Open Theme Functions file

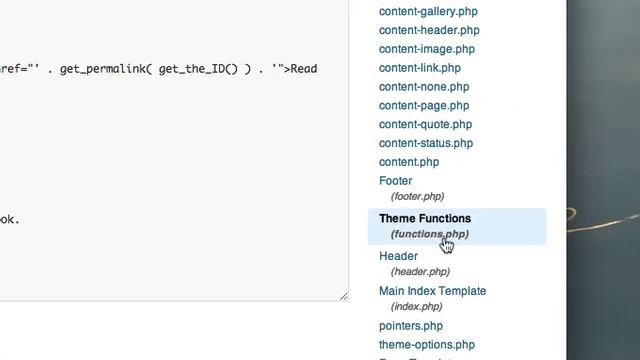(425, 218)
